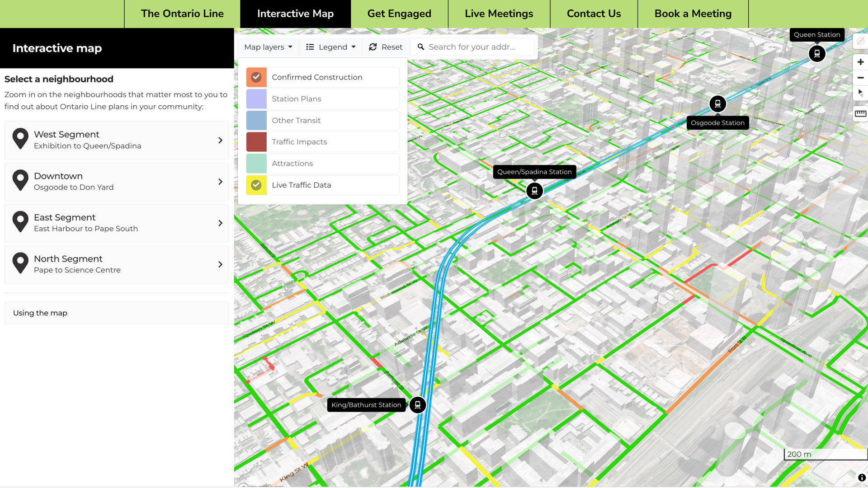Disable the Live Traffic Data layer
This screenshot has width=868, height=488.
[x=256, y=185]
